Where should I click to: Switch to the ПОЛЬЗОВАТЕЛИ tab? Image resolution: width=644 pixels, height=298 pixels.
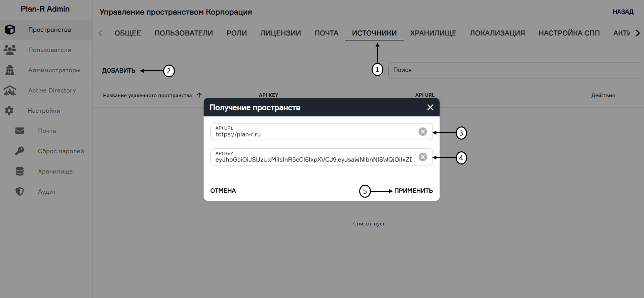184,33
